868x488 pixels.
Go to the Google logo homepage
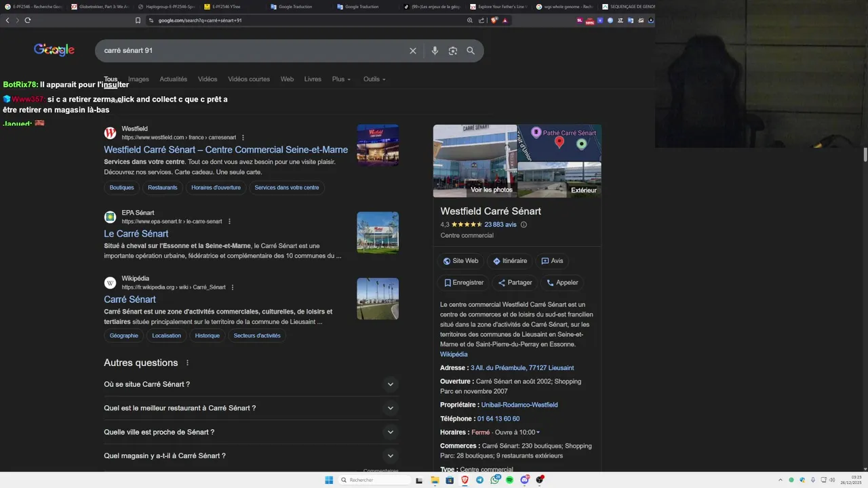[x=54, y=49]
